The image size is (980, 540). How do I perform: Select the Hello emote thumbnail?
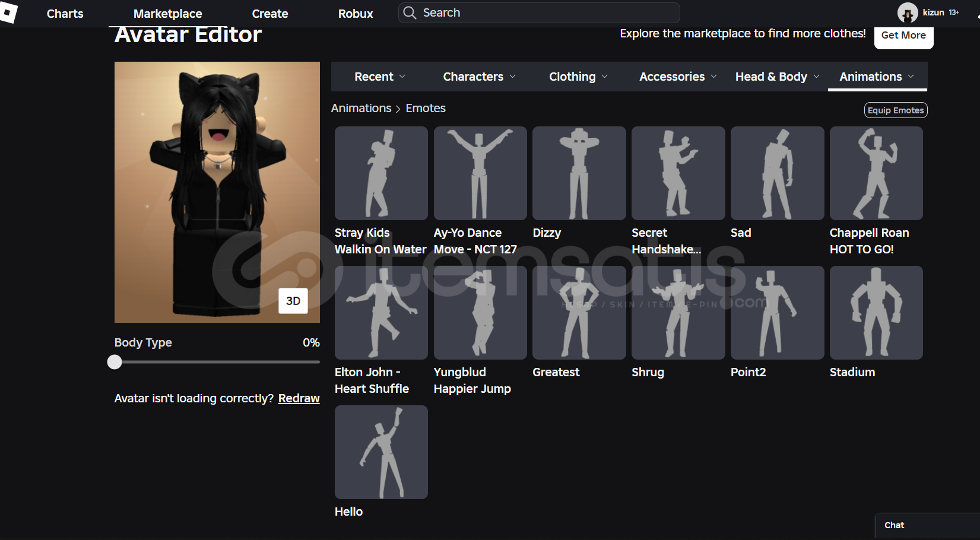click(381, 452)
